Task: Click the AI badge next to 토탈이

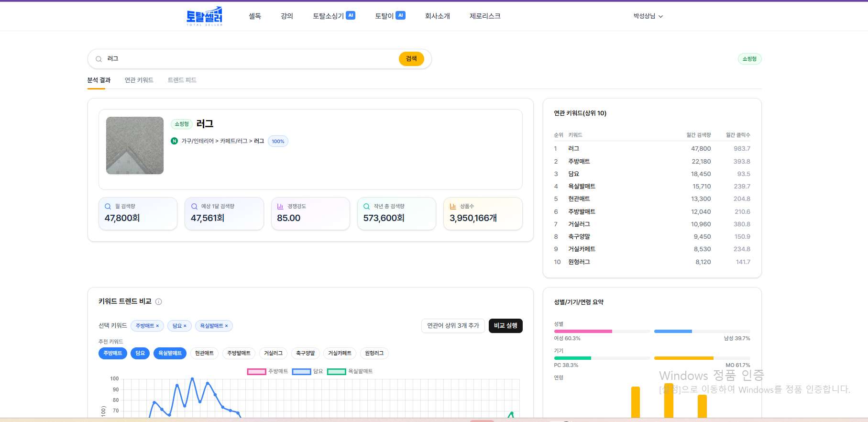Action: [x=401, y=15]
